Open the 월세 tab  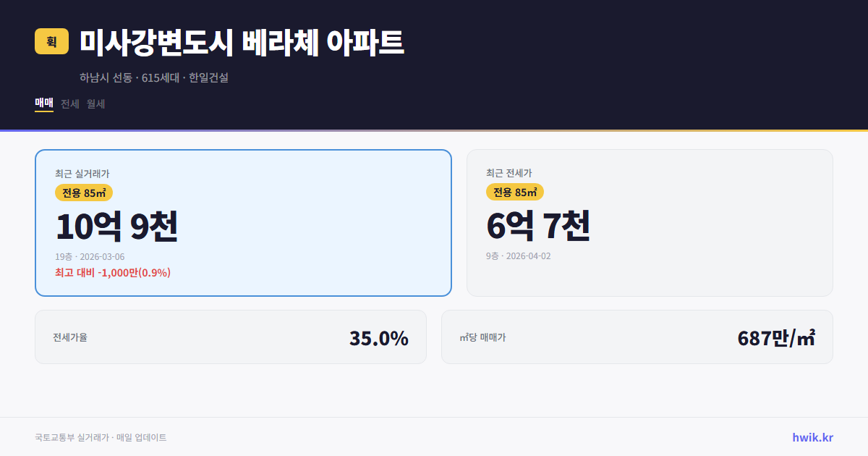pos(93,104)
